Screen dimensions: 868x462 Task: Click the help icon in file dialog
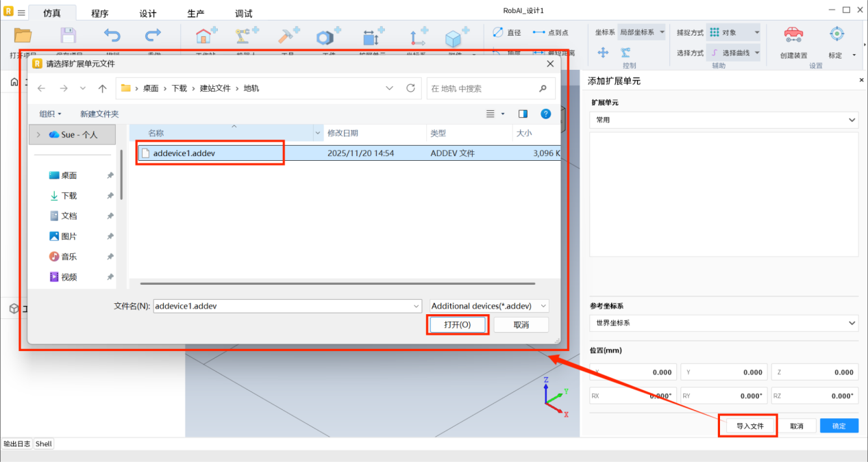point(545,114)
